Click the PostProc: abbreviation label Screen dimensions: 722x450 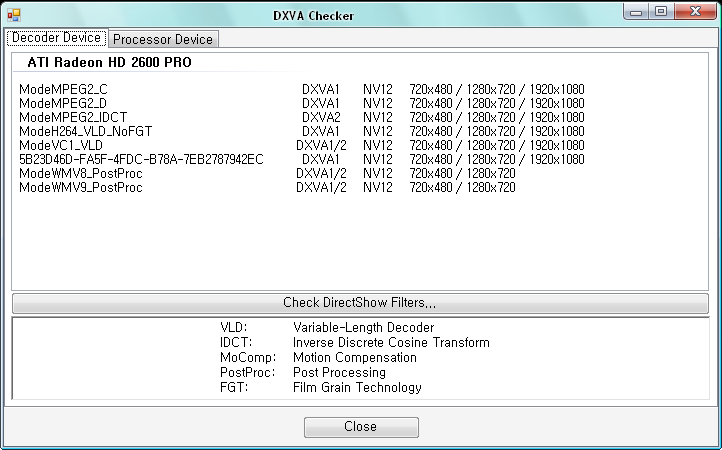point(248,372)
